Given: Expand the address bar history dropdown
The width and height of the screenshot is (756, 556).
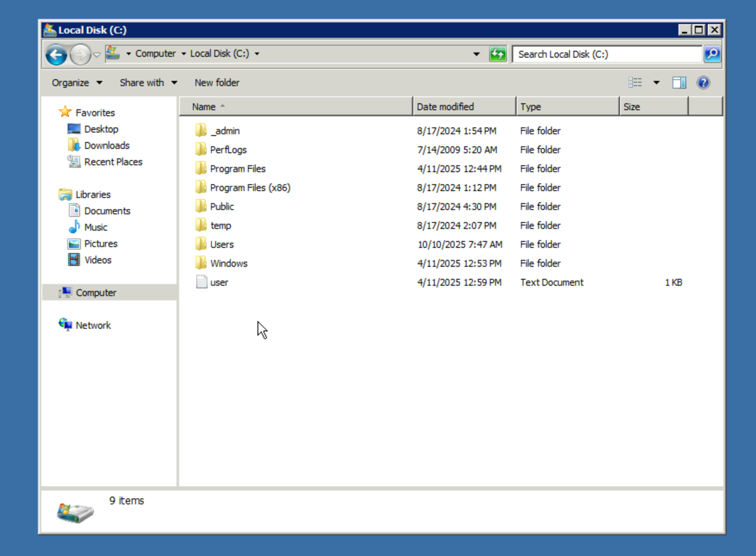Looking at the screenshot, I should 476,54.
